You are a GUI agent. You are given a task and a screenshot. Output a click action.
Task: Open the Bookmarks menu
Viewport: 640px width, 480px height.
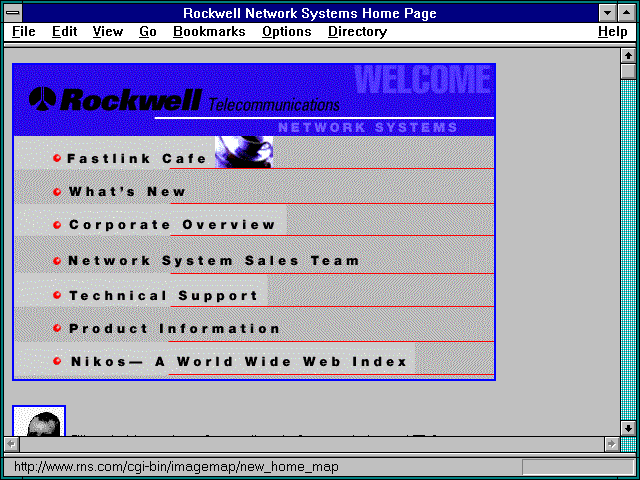(x=209, y=32)
